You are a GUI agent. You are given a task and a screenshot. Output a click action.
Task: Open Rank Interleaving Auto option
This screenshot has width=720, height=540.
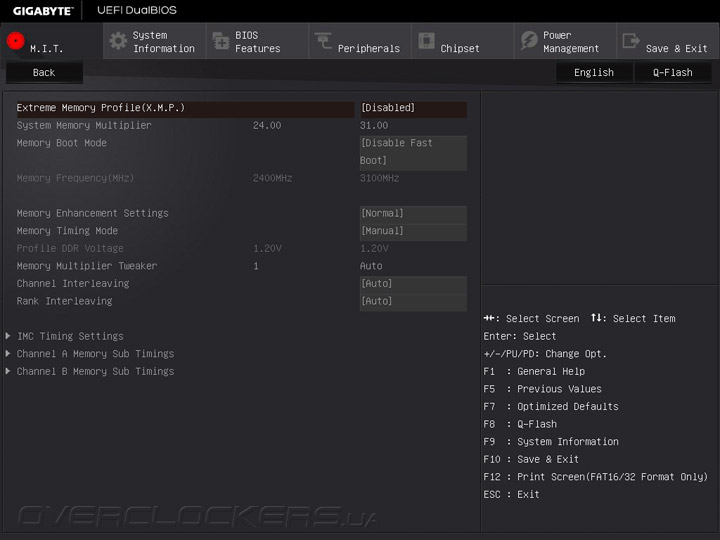413,301
